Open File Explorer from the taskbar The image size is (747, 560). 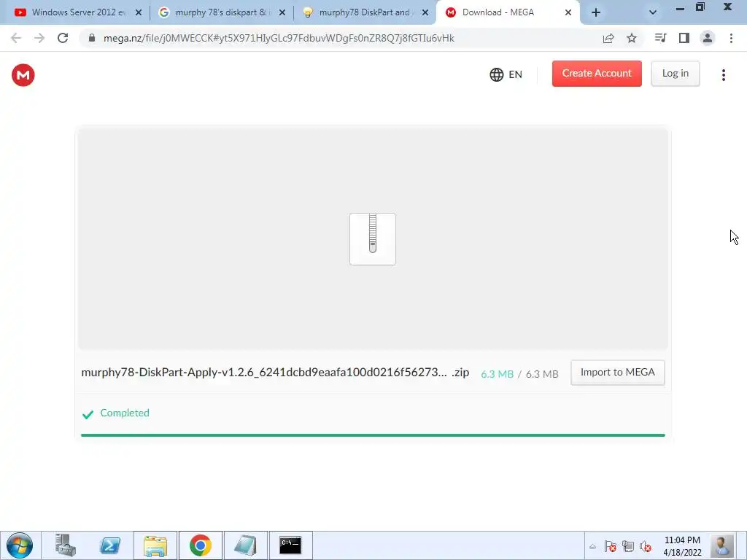[155, 545]
